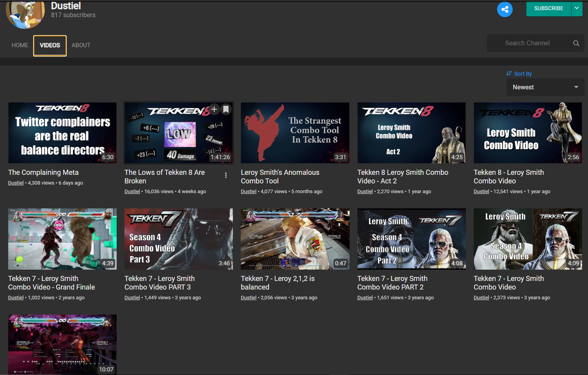
Task: Click Dustiel link under The Complaining Meta
Action: pyautogui.click(x=16, y=183)
